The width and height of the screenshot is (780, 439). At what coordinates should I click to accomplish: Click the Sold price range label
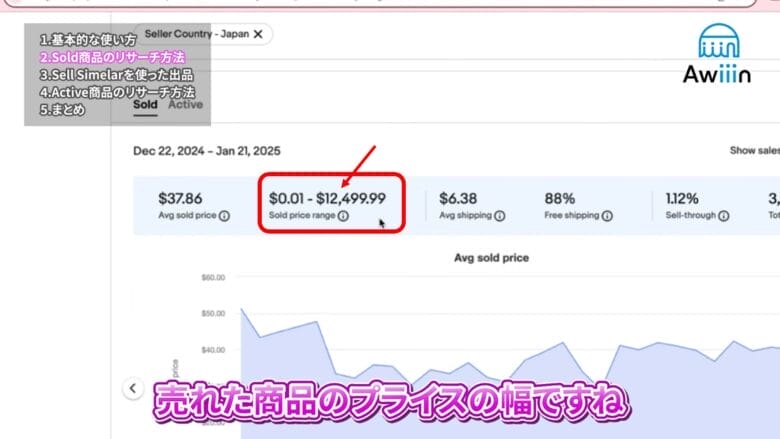pos(302,215)
